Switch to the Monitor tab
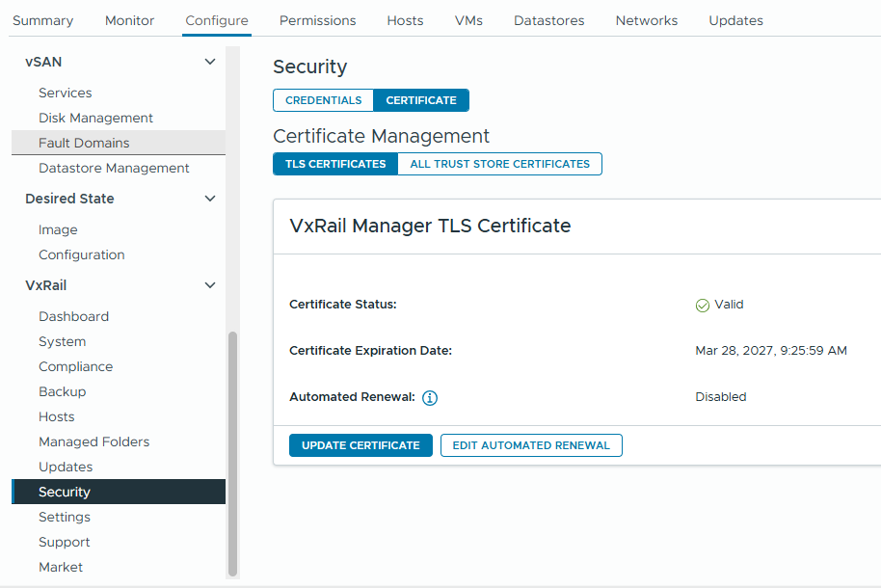The width and height of the screenshot is (881, 588). (128, 19)
